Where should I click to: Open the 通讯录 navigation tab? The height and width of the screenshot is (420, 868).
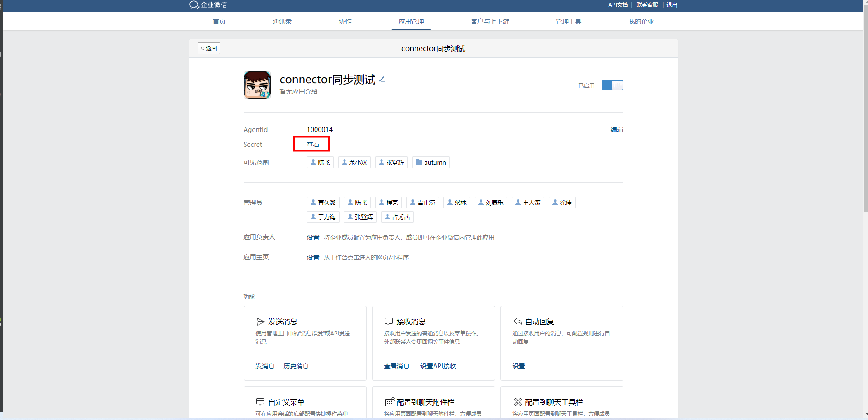(282, 21)
